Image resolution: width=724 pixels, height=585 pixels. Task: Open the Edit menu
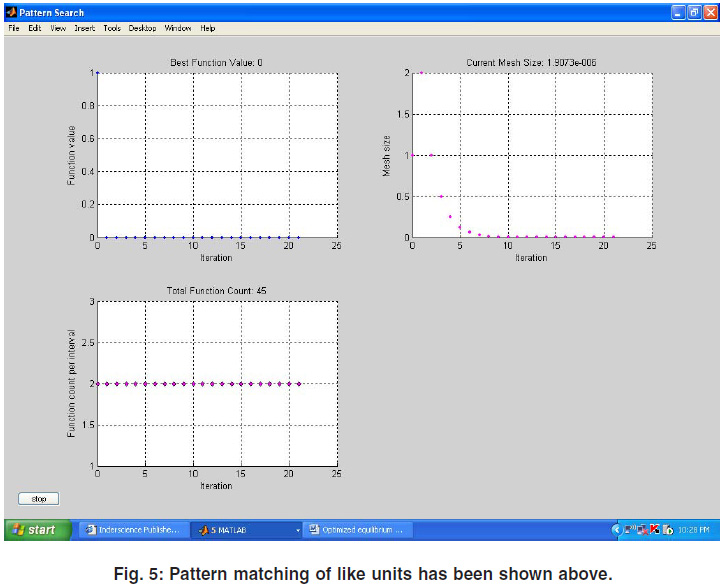coord(35,28)
